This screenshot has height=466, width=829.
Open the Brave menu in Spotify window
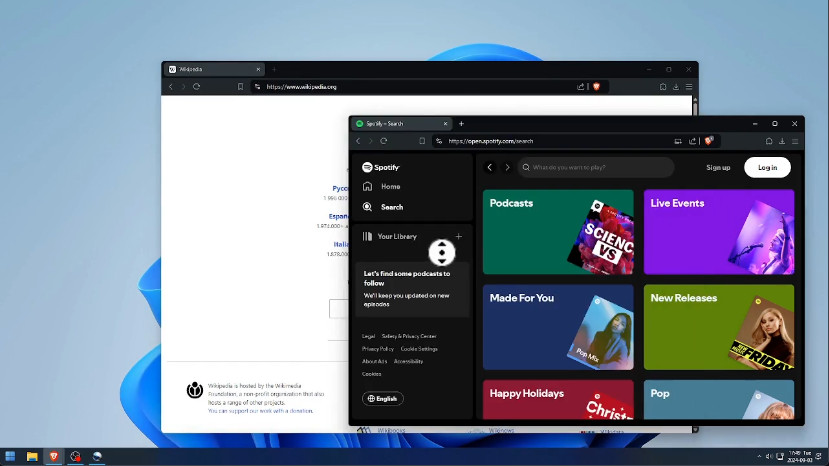795,141
